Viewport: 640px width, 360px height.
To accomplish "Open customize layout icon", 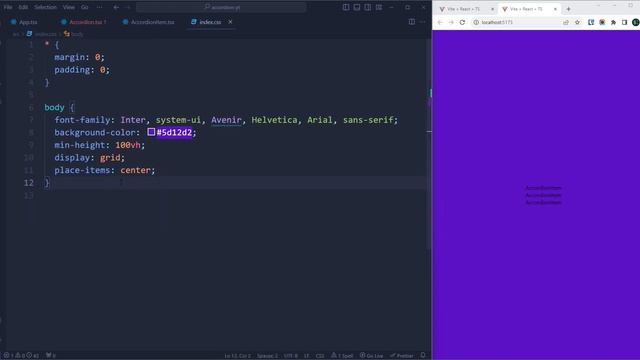I will 379,7.
